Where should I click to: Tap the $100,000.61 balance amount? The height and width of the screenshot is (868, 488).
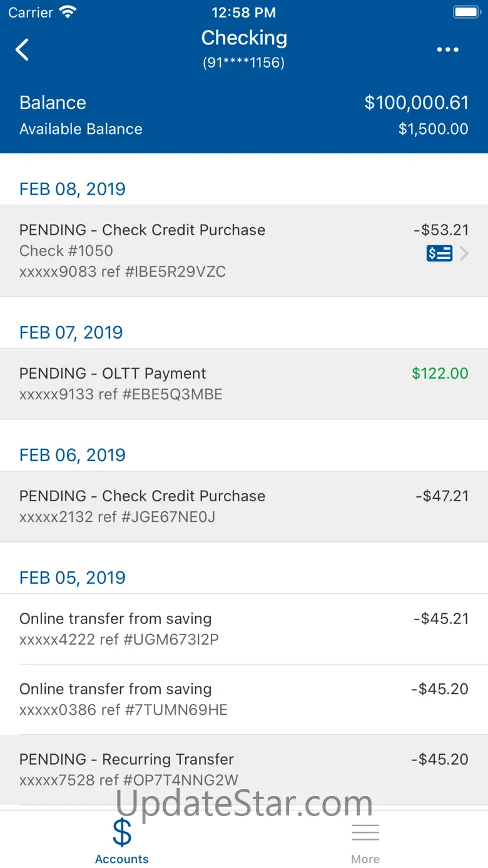click(416, 103)
